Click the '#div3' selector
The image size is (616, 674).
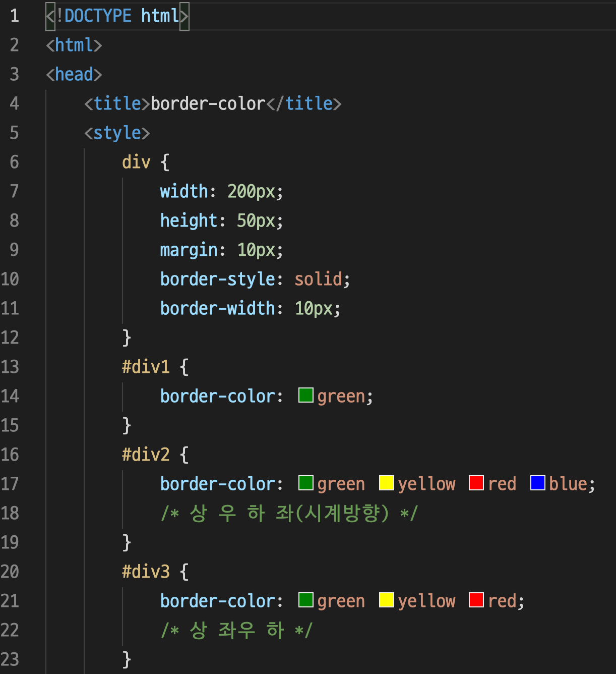(146, 572)
